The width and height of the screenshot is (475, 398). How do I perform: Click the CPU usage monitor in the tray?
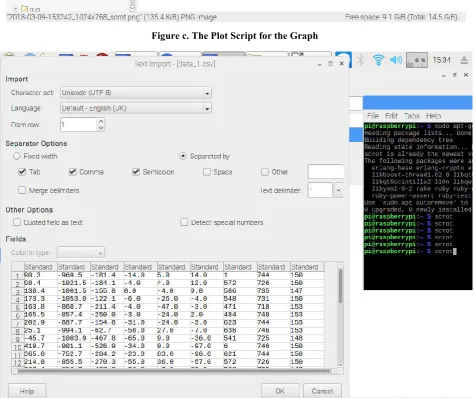tap(417, 60)
